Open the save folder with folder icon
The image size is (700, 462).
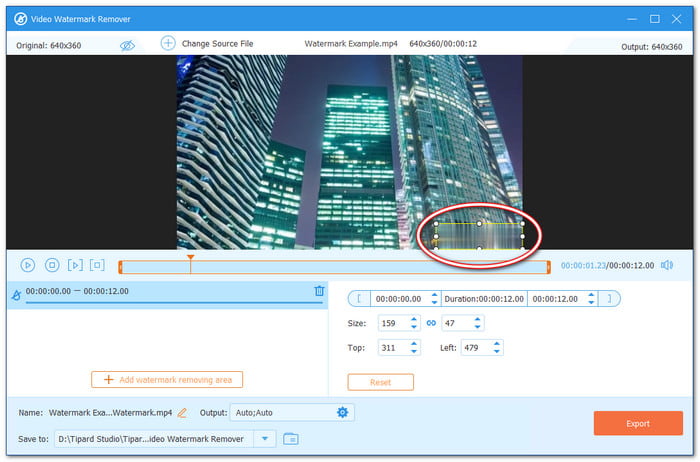coord(291,439)
